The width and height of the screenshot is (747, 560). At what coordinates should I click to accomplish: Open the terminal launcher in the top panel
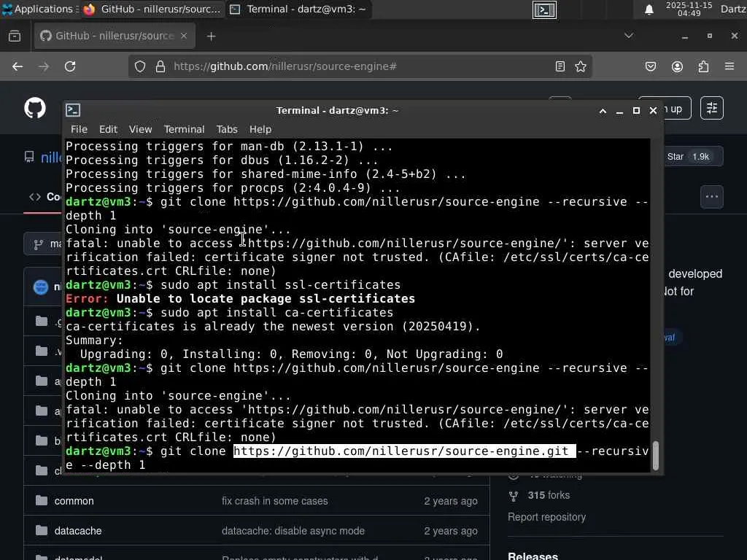coord(544,9)
